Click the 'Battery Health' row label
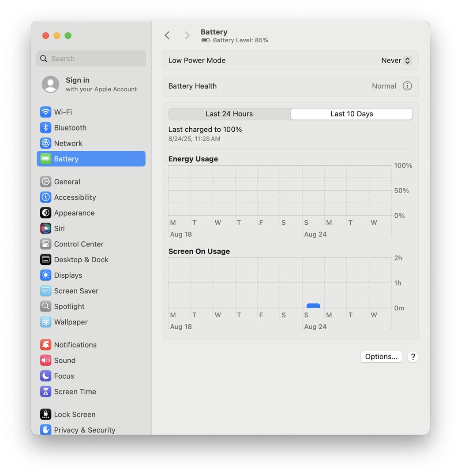Viewport: 461px width, 476px height. tap(192, 86)
